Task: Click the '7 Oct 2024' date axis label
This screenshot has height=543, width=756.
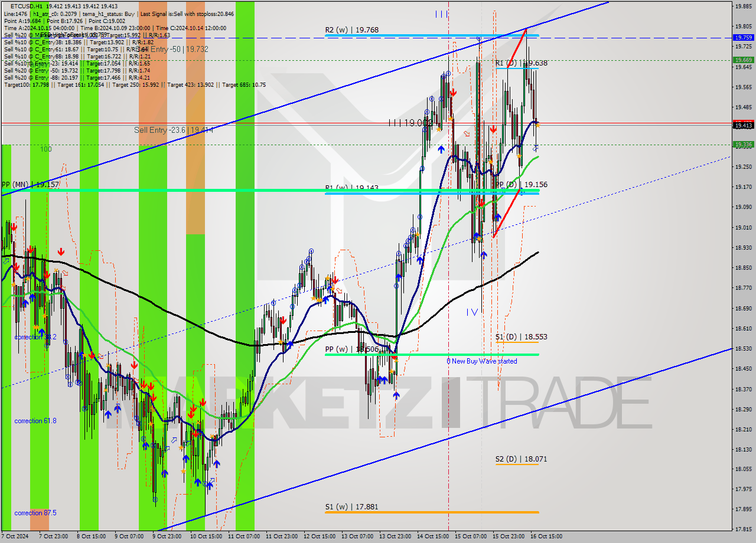Action: (x=15, y=537)
